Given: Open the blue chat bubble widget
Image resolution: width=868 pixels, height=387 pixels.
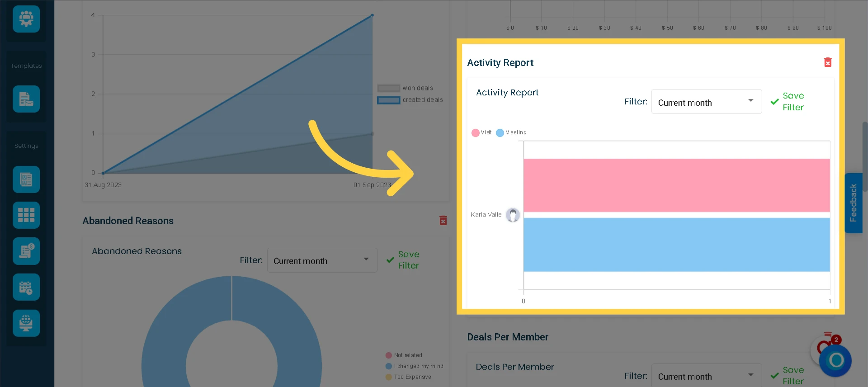Looking at the screenshot, I should point(835,360).
